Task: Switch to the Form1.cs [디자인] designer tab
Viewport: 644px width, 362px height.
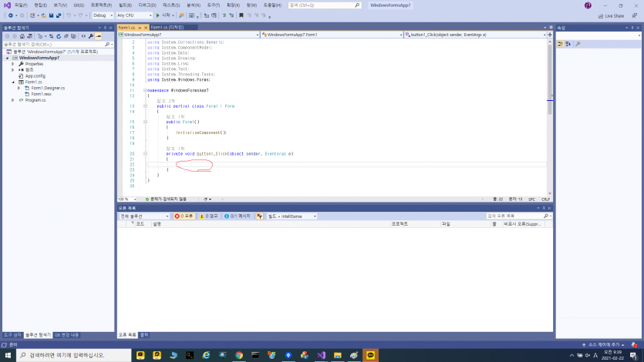Action: click(x=167, y=28)
